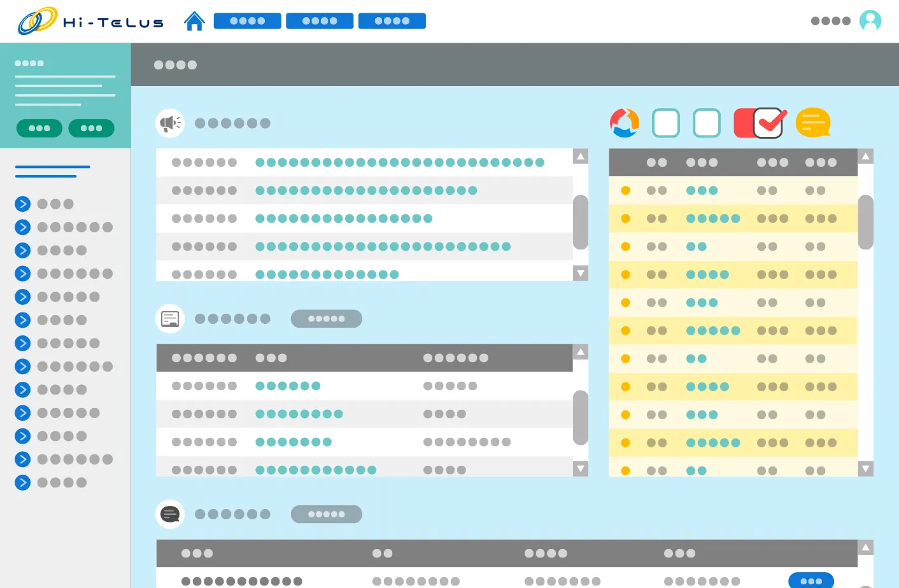
Task: Click the gray pill button beside board icon heading
Action: 327,318
